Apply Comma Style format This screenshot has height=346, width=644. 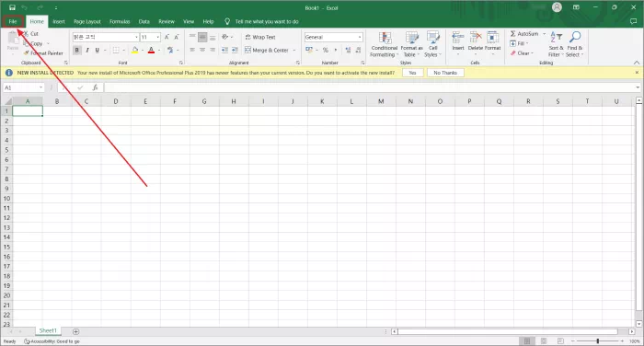pos(336,50)
